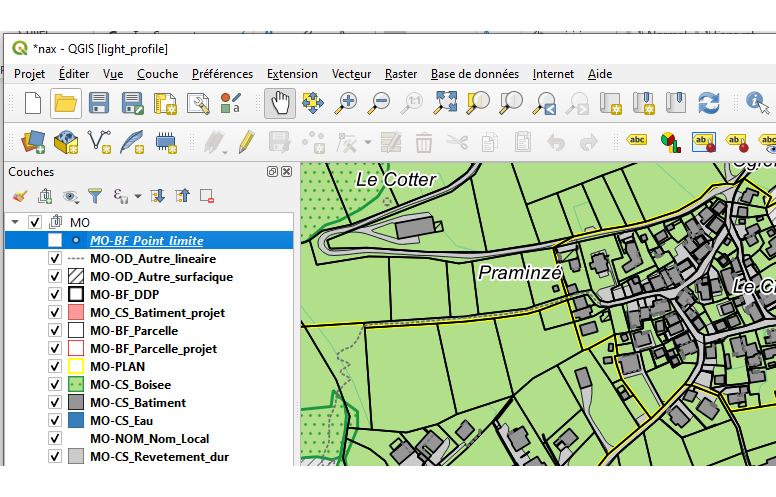Viewport: 776px width, 497px height.
Task: Select the Pan Map hand tool
Action: tap(281, 103)
